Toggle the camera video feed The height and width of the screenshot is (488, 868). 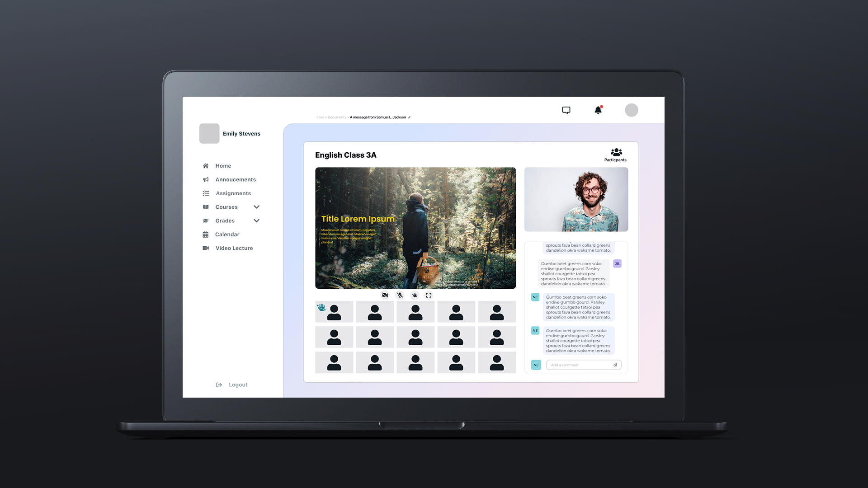(x=385, y=294)
